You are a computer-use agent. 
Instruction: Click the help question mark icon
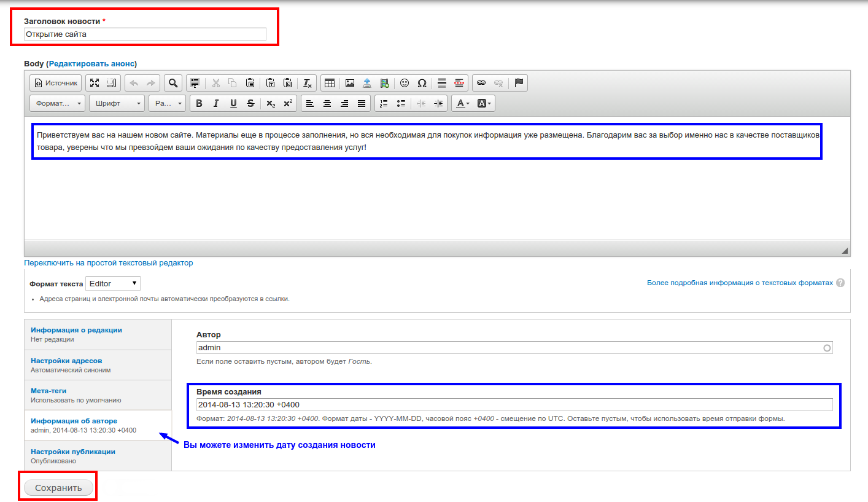840,283
